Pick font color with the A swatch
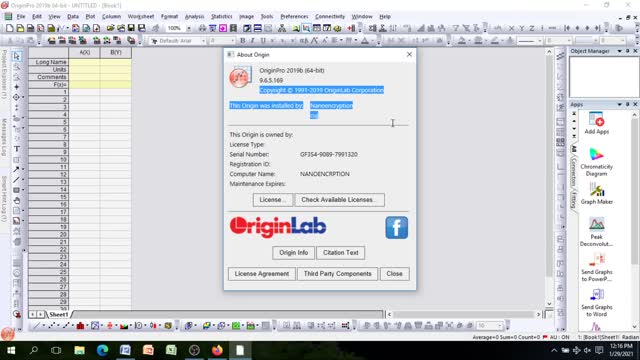 [364, 40]
